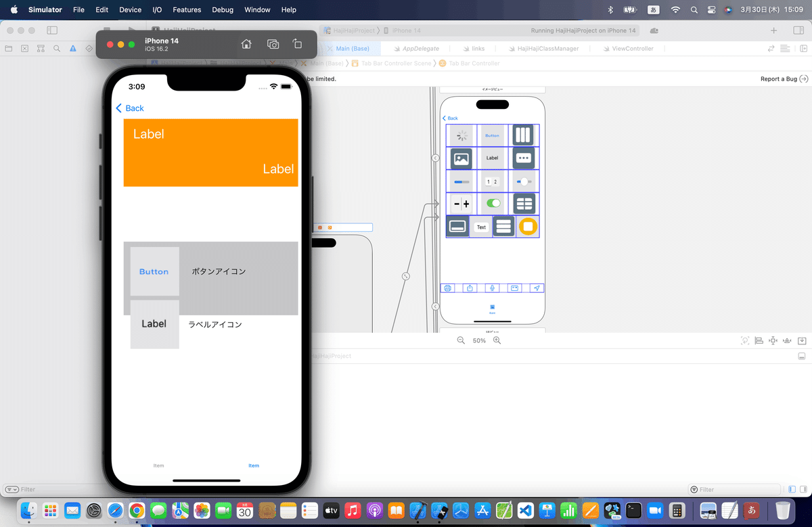Select the ellipsis icon cell in storyboard
The height and width of the screenshot is (527, 812).
(523, 158)
